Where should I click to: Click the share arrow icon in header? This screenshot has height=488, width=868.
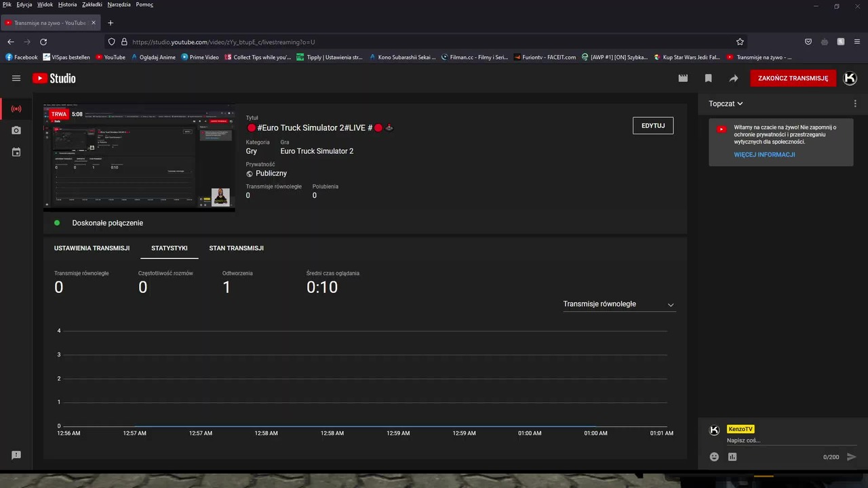click(x=733, y=78)
